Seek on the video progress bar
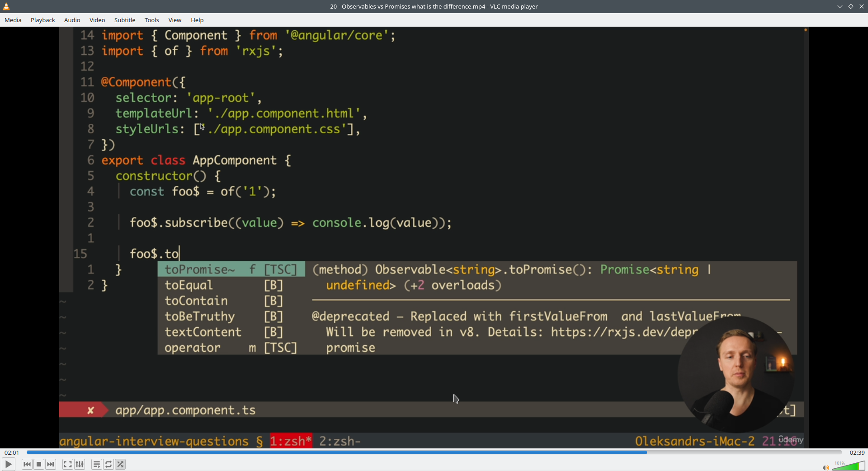Image resolution: width=868 pixels, height=471 pixels. point(434,452)
